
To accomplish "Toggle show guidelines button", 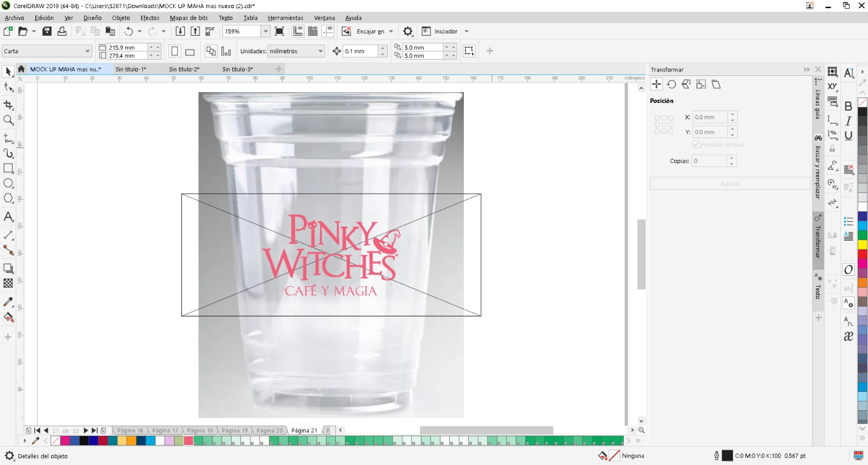I will pyautogui.click(x=328, y=31).
